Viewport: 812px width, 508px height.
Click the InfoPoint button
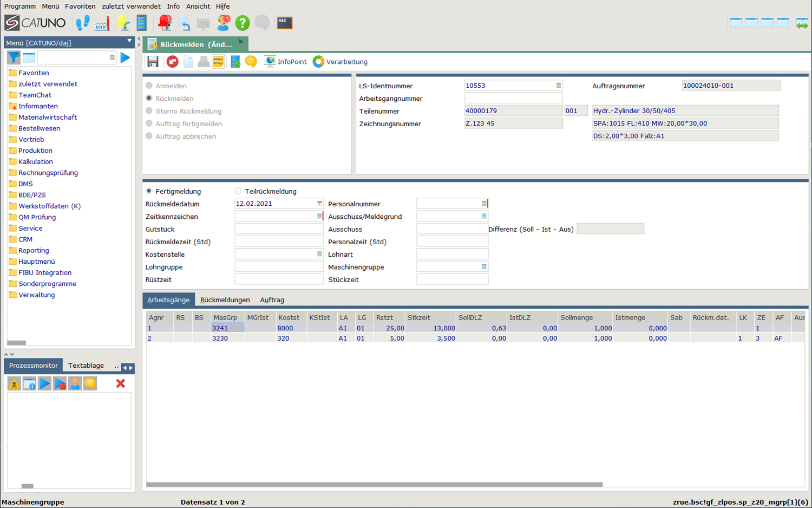[x=285, y=62]
